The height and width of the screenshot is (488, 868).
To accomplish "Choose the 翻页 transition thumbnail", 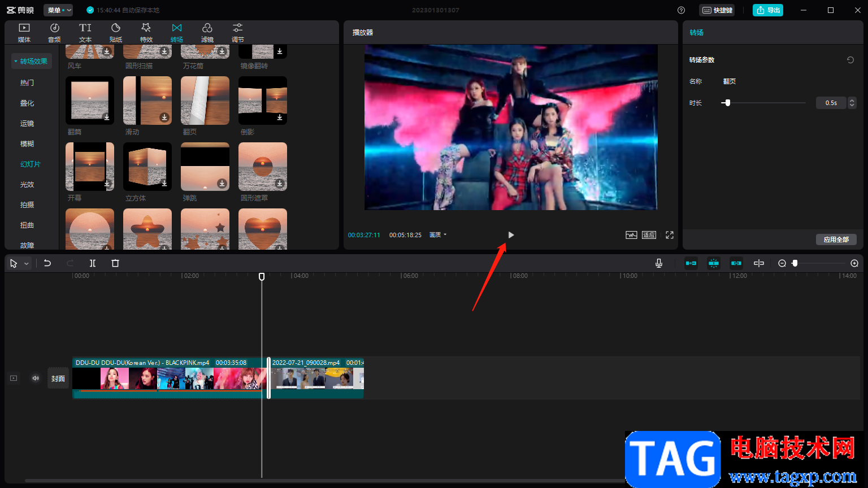I will click(x=205, y=101).
